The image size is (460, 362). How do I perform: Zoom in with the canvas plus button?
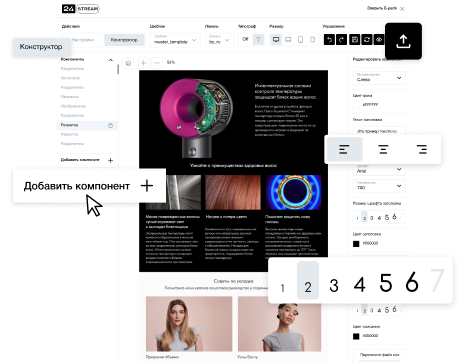click(143, 63)
